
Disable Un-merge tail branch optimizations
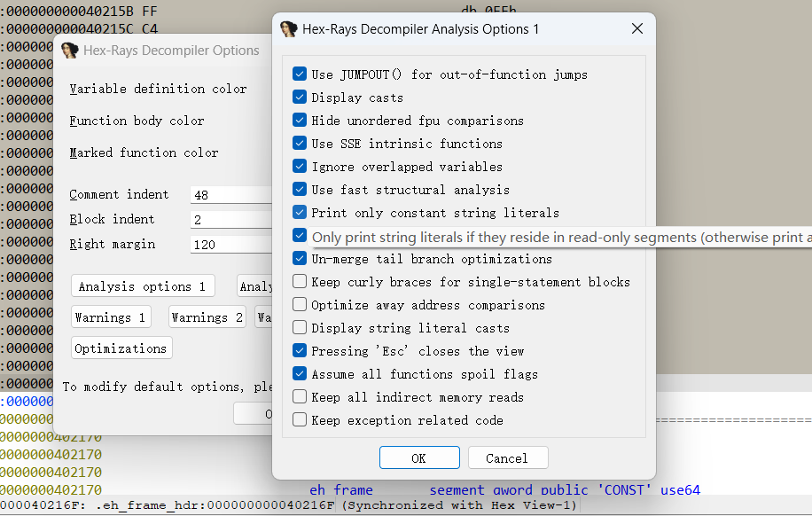tap(300, 258)
